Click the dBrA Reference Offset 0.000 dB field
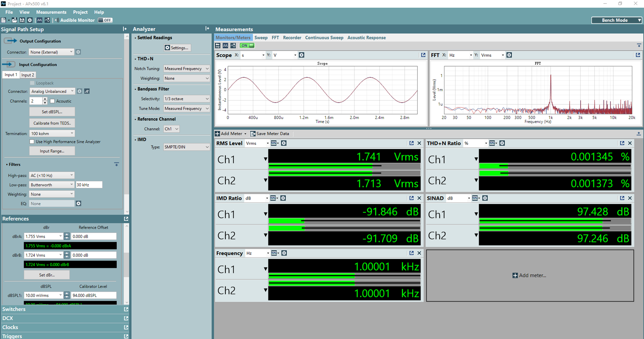 [94, 236]
